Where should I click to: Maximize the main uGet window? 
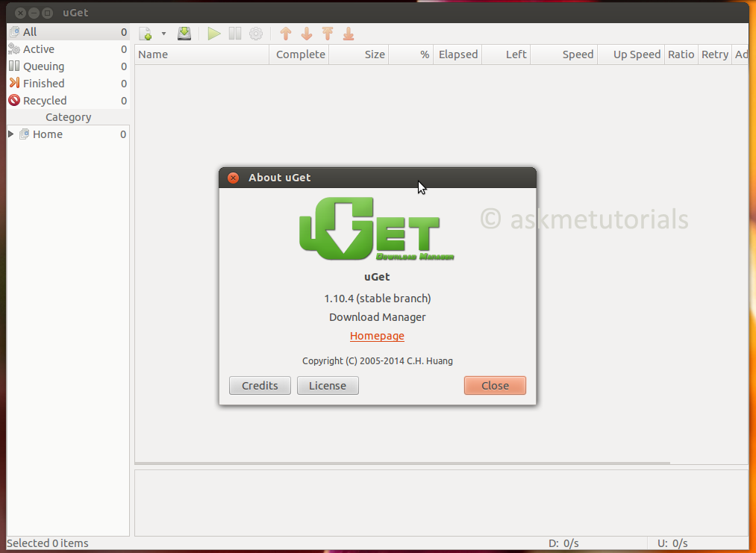coord(47,13)
